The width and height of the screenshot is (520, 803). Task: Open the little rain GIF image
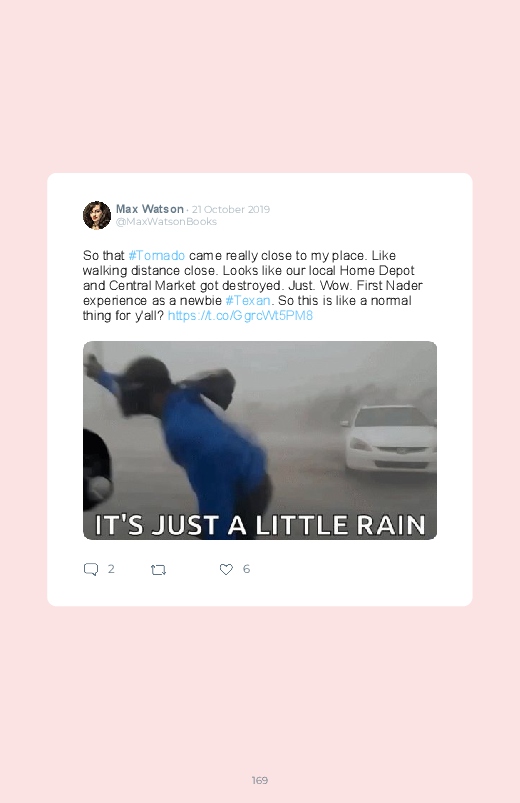pyautogui.click(x=260, y=440)
